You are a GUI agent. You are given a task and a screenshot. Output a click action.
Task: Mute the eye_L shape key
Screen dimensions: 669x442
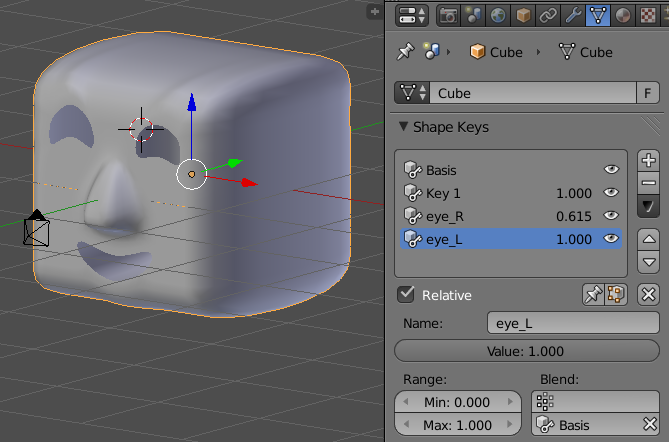(x=611, y=238)
